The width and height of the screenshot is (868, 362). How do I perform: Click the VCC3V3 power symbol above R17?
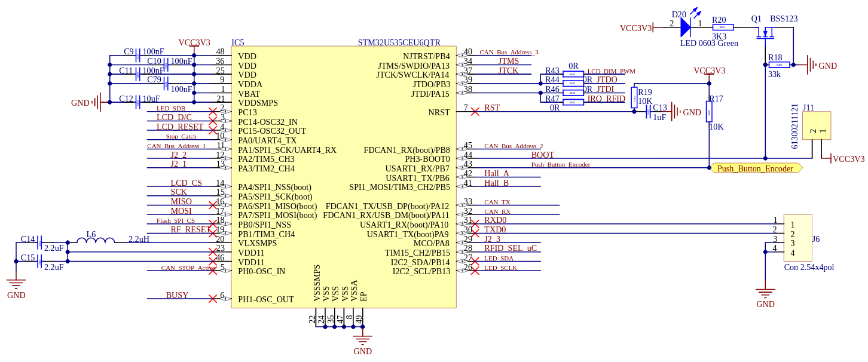pyautogui.click(x=708, y=72)
